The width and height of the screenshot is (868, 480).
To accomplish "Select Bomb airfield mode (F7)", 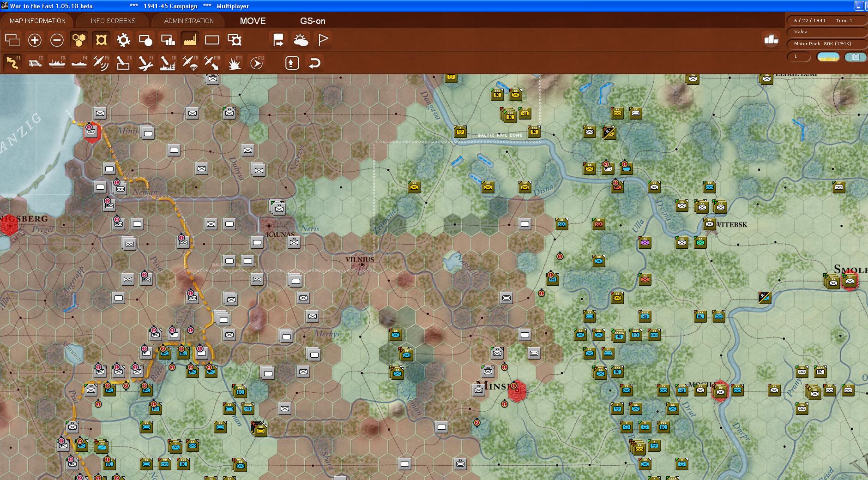I will tap(145, 63).
